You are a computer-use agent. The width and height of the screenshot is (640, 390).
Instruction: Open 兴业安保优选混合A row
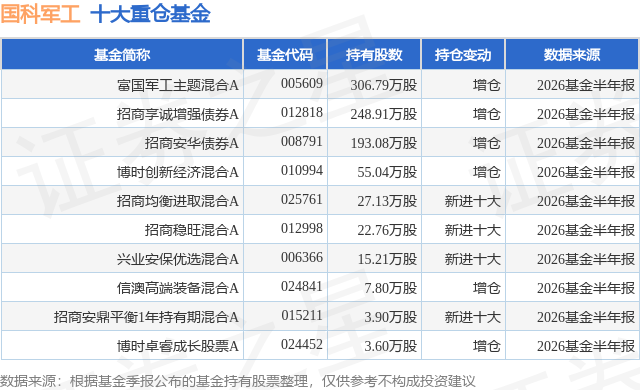pos(320,259)
